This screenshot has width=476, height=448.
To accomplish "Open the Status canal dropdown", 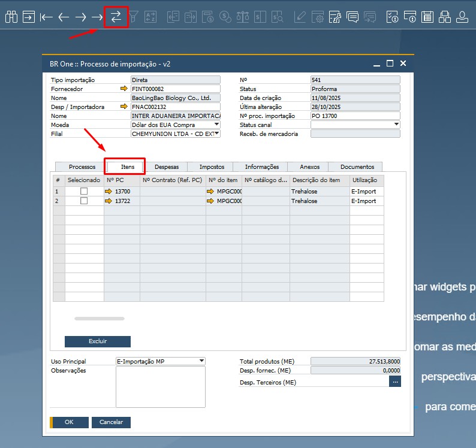I will (x=396, y=125).
